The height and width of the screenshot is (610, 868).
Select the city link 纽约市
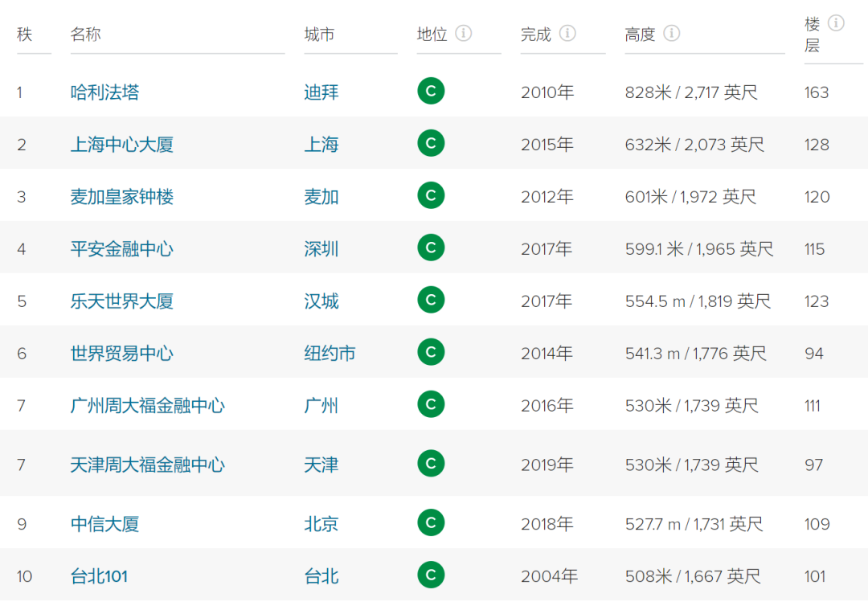330,353
